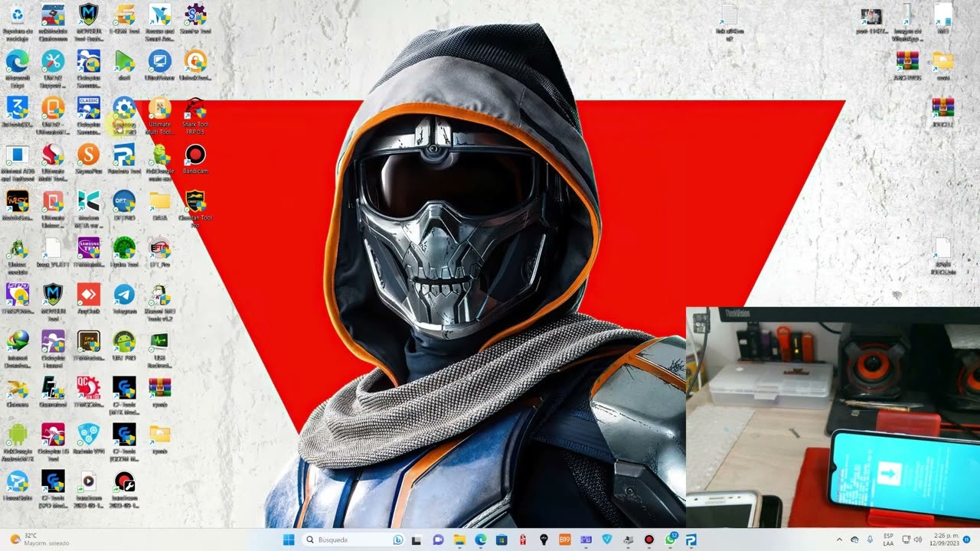Image resolution: width=980 pixels, height=551 pixels.
Task: Open File Explorer from the taskbar
Action: pos(459,540)
